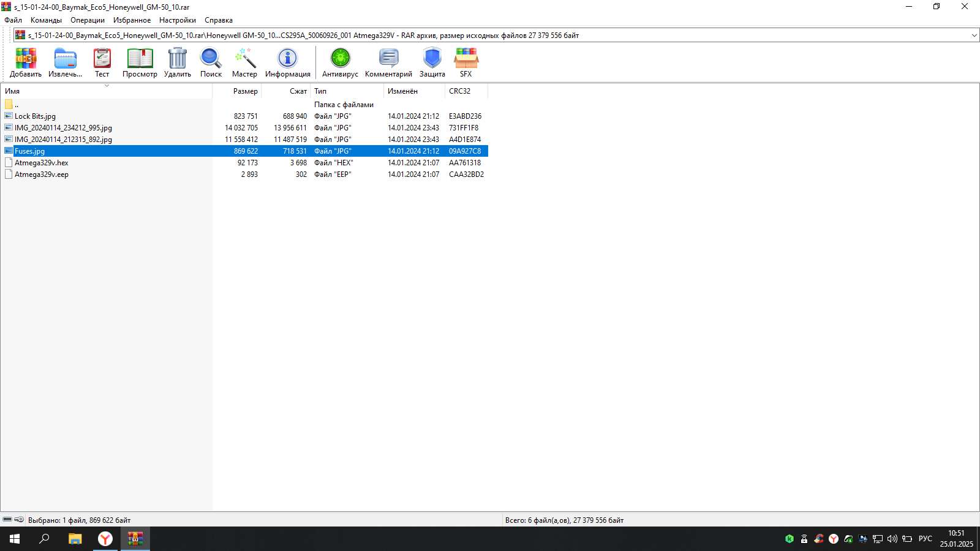This screenshot has height=551, width=980.
Task: Click the WinRAR taskbar button
Action: click(x=135, y=539)
